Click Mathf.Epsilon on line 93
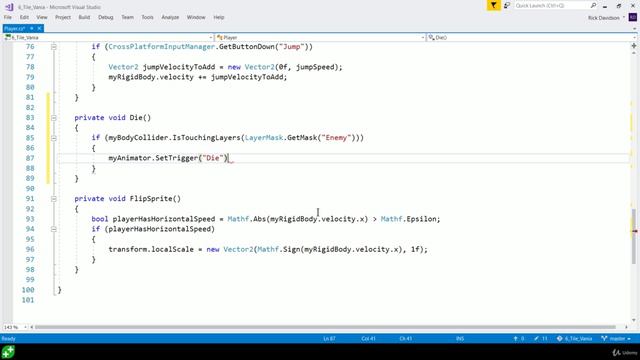Screen dimensions: 640x360 [409, 219]
